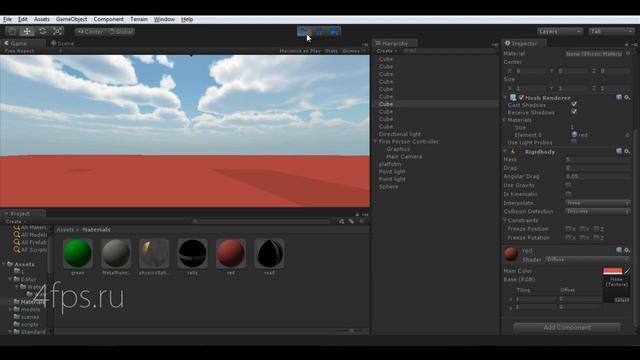The height and width of the screenshot is (360, 640).
Task: Select the green material thumbnail
Action: (78, 253)
